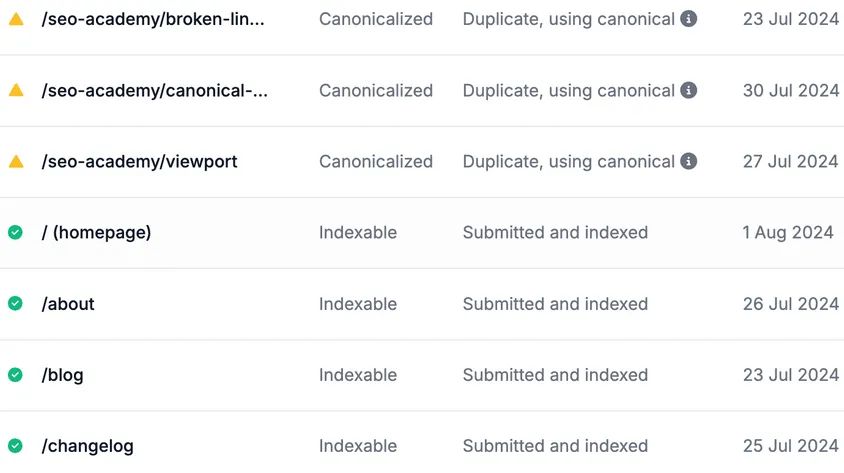The width and height of the screenshot is (844, 473).
Task: Click the info icon in the broken-lin... row
Action: [688, 19]
